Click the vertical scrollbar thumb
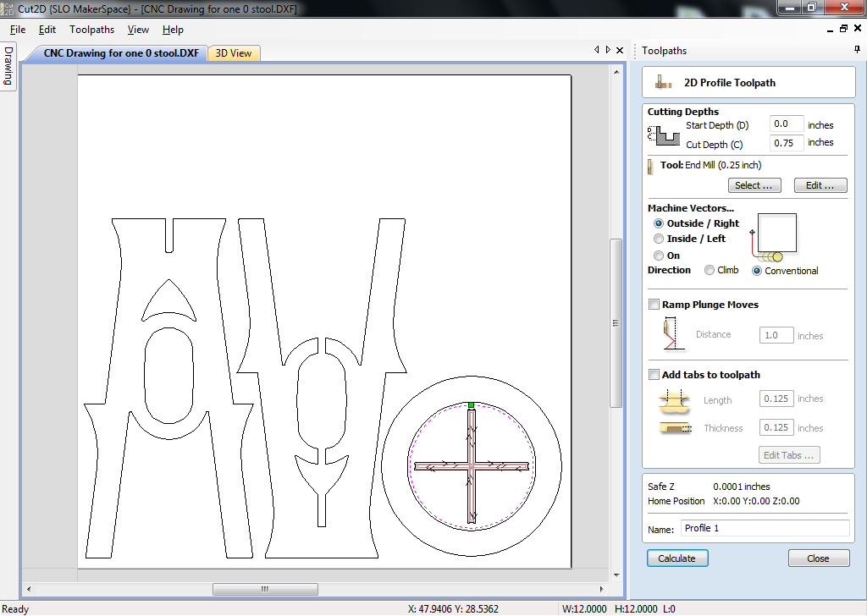The image size is (867, 616). [616, 323]
